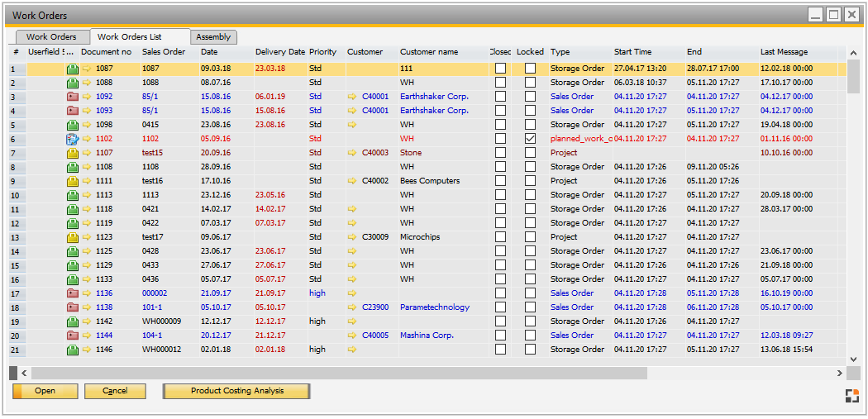This screenshot has height=419, width=868.
Task: Click the green status icon for document 1087
Action: click(x=72, y=69)
